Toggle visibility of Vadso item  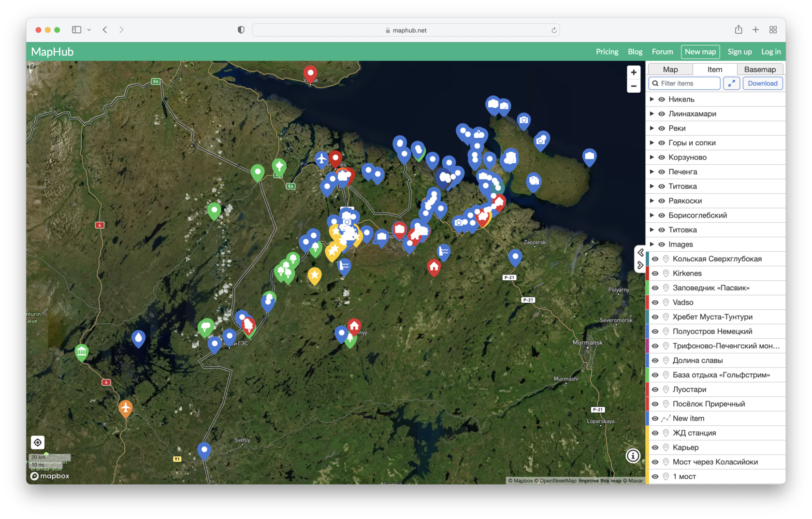655,302
